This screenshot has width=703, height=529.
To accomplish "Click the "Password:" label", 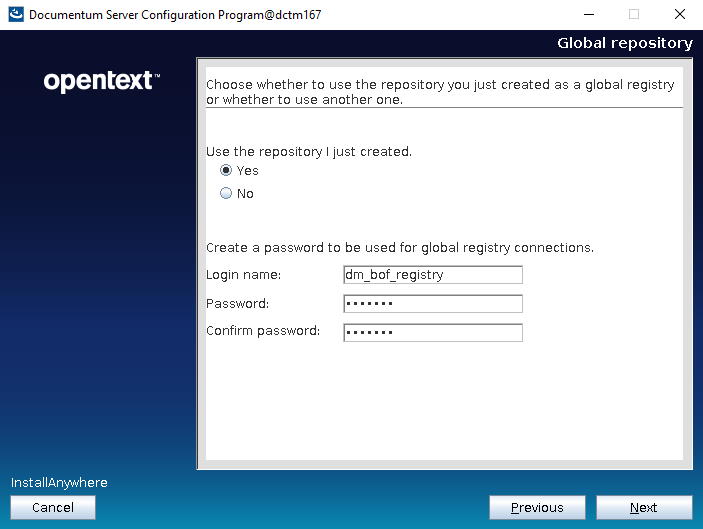I will pyautogui.click(x=237, y=304).
